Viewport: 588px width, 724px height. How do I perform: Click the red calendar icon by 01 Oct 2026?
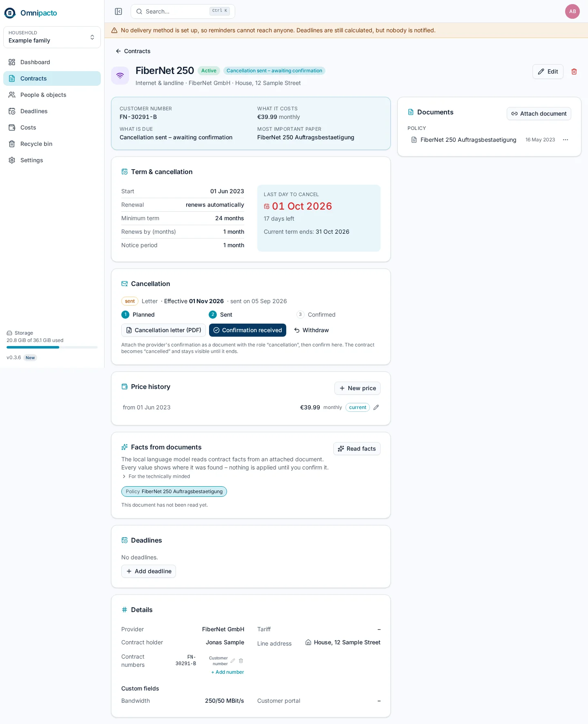267,207
